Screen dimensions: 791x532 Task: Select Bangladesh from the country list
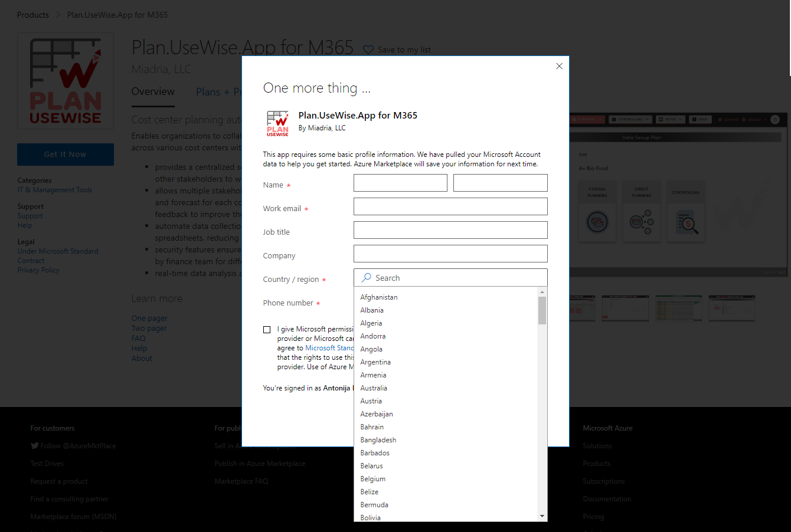(446, 440)
